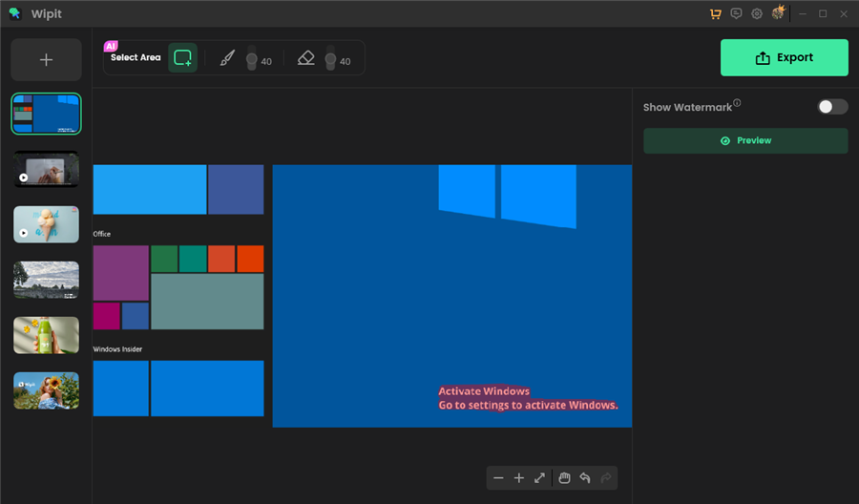
Task: Click the 'Select Area' label
Action: coord(136,57)
